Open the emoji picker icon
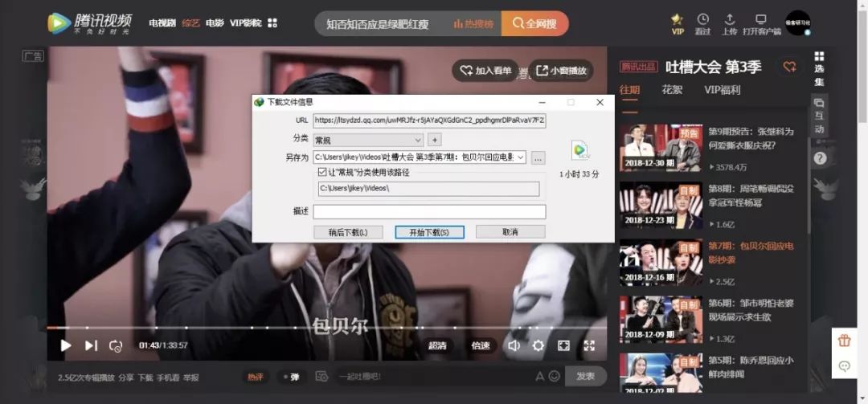This screenshot has height=404, width=868. [554, 377]
